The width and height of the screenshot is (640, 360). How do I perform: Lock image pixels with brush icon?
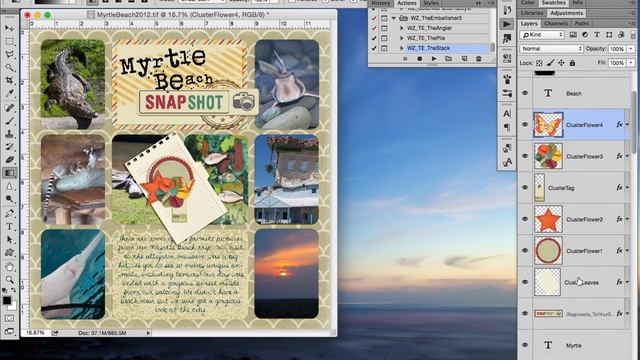pyautogui.click(x=550, y=63)
